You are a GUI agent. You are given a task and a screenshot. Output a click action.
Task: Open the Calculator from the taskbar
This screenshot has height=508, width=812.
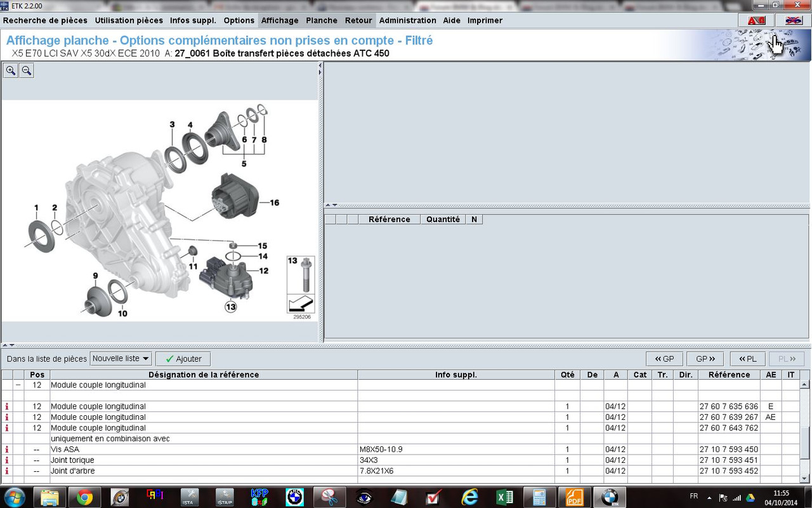539,497
